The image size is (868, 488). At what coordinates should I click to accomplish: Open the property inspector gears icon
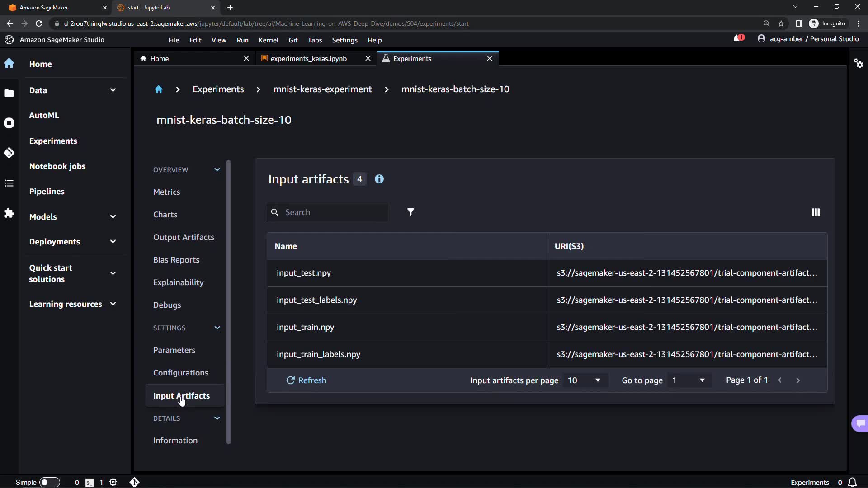(x=858, y=63)
